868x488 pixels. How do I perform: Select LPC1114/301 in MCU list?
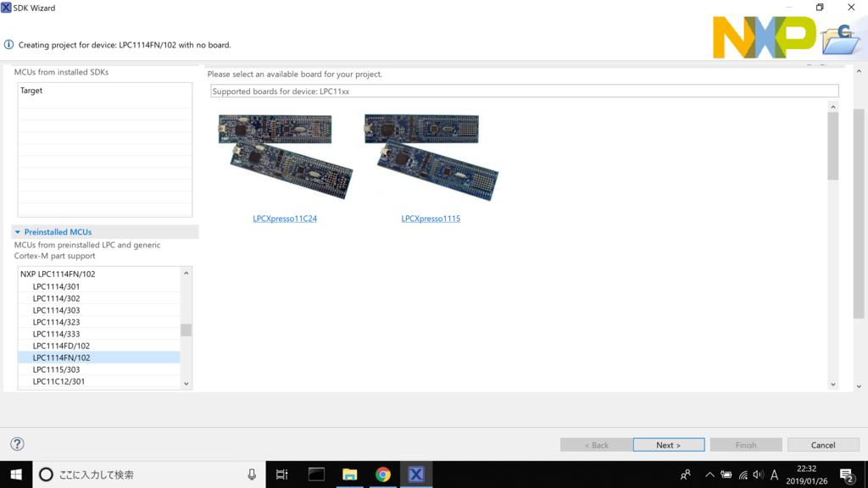pos(56,286)
